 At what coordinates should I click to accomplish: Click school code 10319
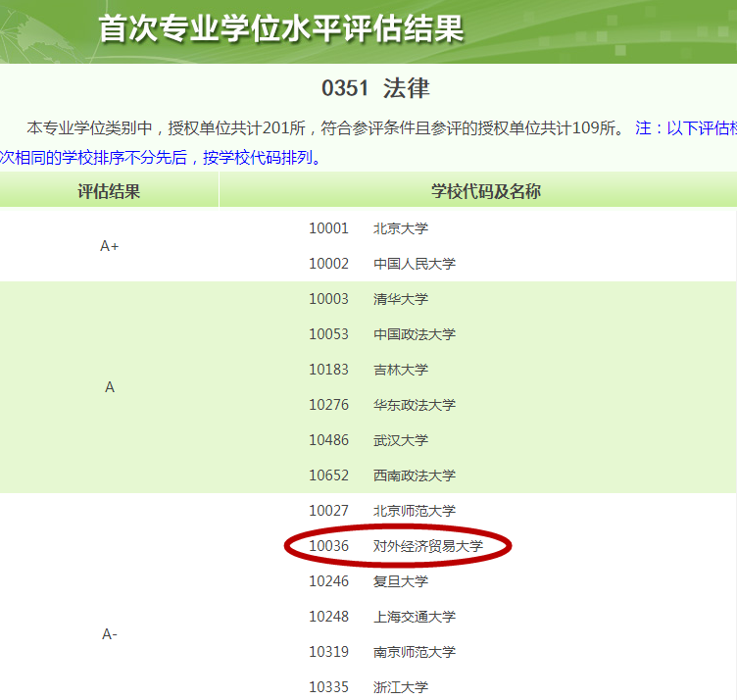tap(328, 652)
